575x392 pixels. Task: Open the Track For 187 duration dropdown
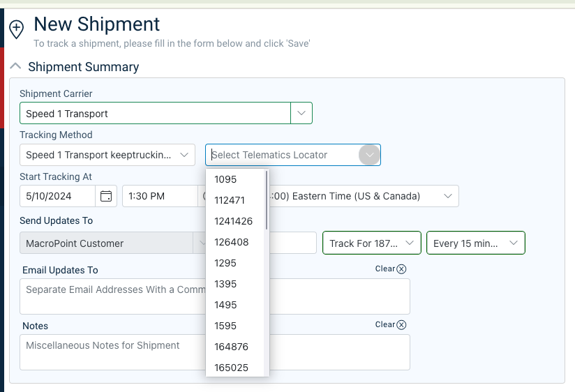coord(371,243)
